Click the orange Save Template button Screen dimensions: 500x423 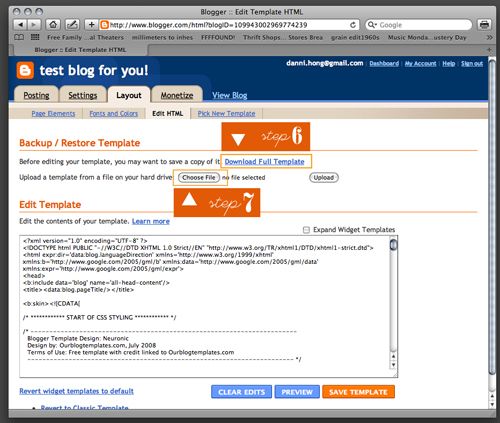click(358, 392)
